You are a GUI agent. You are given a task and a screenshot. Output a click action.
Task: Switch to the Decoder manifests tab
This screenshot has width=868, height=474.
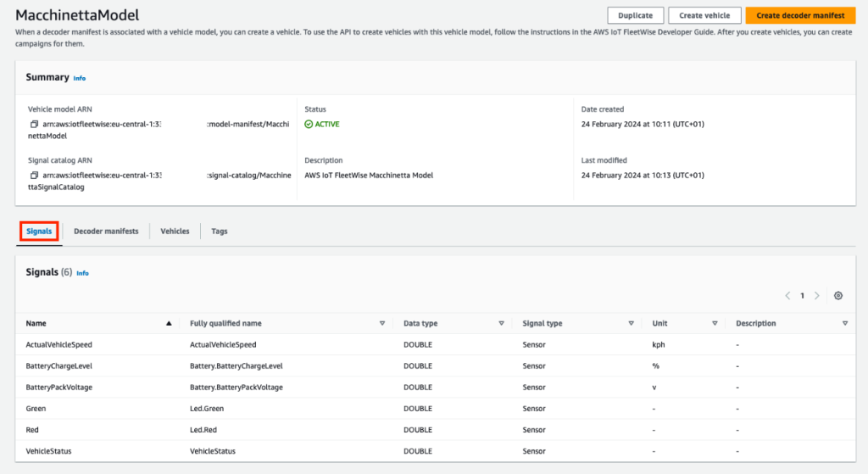point(106,231)
